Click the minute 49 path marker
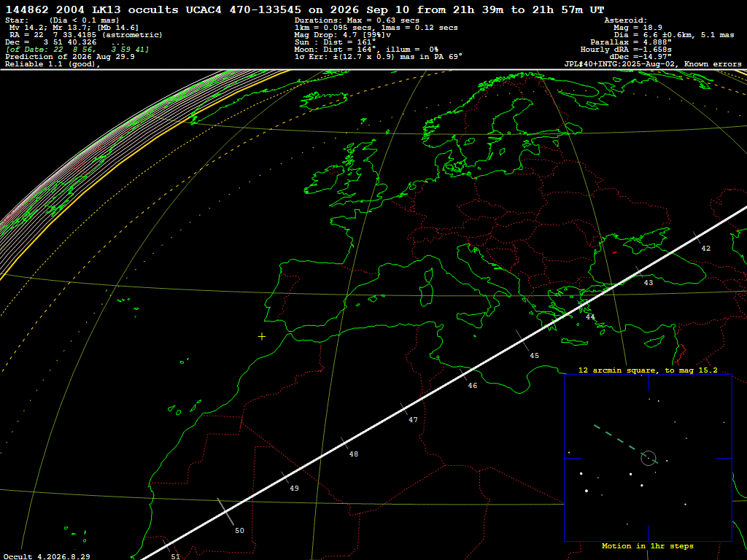The width and height of the screenshot is (747, 560). [295, 489]
